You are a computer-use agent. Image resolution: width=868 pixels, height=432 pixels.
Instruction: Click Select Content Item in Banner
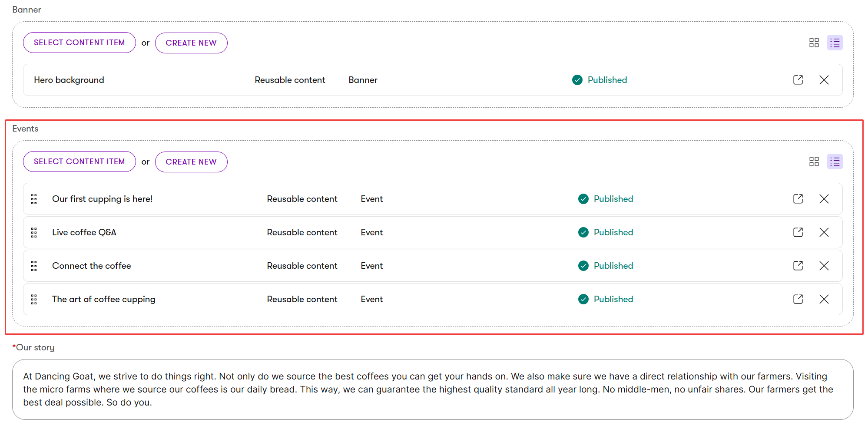pyautogui.click(x=79, y=43)
